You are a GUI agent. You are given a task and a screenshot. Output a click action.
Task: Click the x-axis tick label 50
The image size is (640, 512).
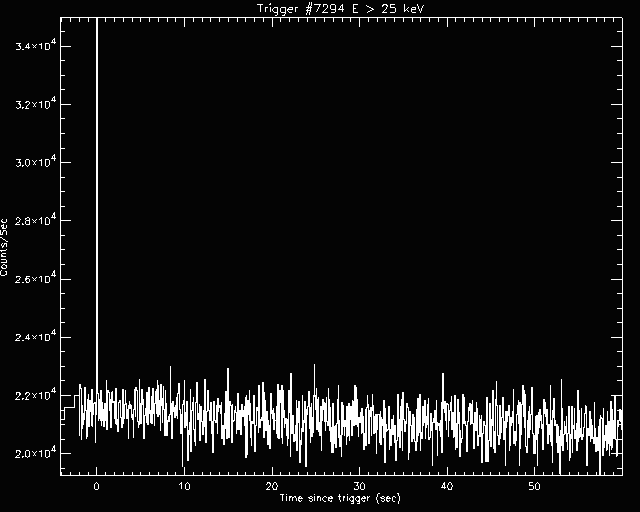pyautogui.click(x=535, y=486)
